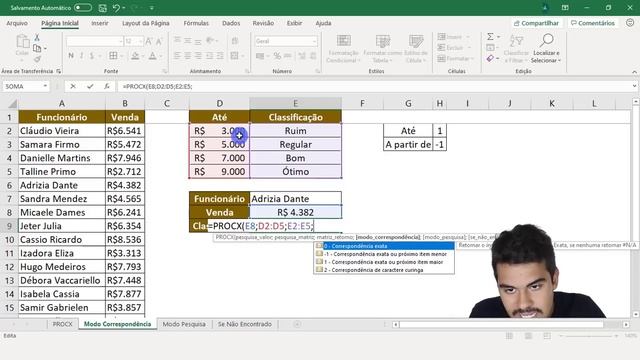Switch to the Modo Pesquisa sheet tab
Viewport: 640px width, 360px height.
[x=184, y=324]
